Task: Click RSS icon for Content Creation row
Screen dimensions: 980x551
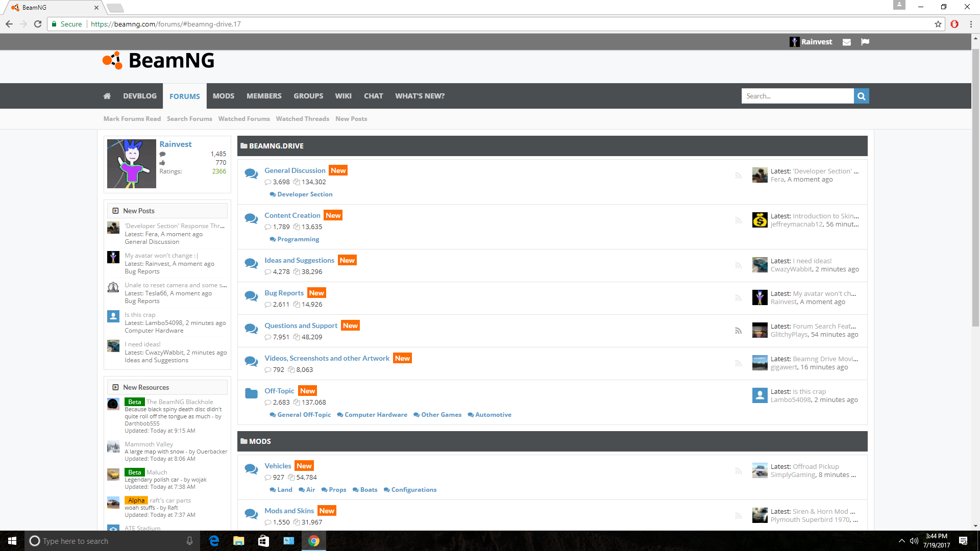Action: coord(738,220)
